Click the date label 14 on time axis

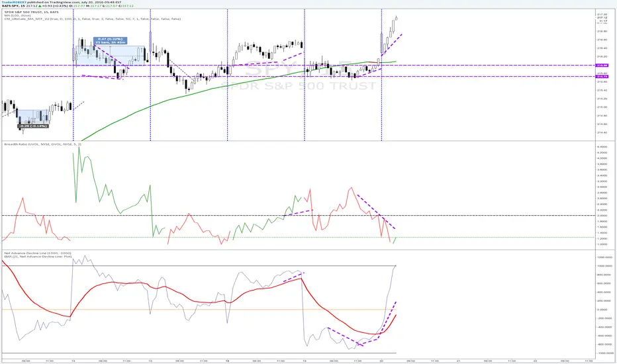(x=73, y=361)
